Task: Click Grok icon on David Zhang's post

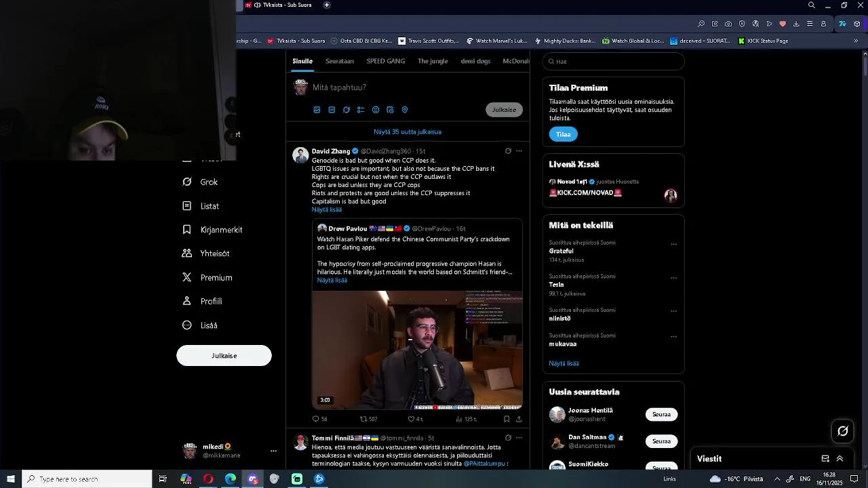Action: tap(508, 151)
